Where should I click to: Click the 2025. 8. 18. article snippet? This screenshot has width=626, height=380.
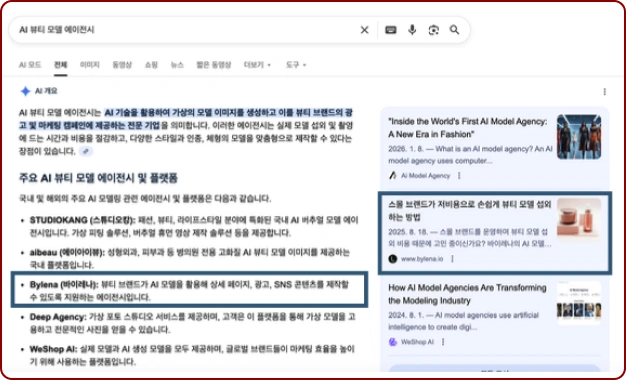click(470, 238)
